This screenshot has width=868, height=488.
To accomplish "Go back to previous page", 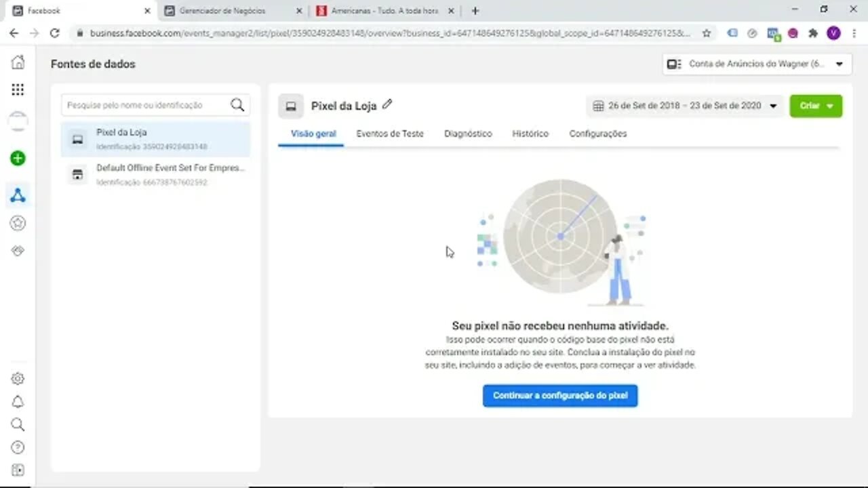I will tap(14, 33).
